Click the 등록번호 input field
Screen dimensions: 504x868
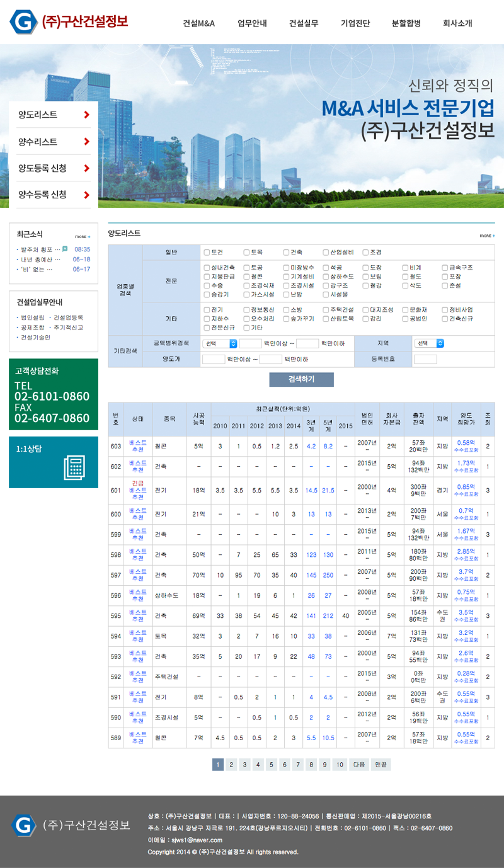425,359
